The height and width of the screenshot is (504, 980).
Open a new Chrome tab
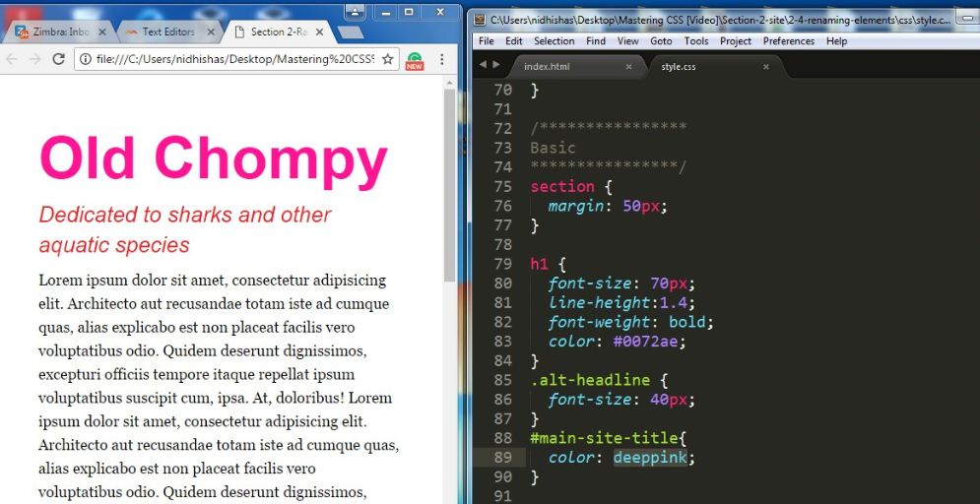(x=350, y=32)
